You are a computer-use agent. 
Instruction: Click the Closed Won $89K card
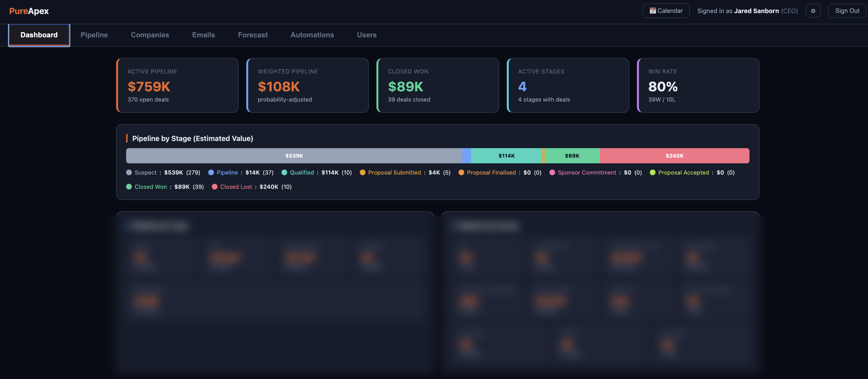point(437,86)
